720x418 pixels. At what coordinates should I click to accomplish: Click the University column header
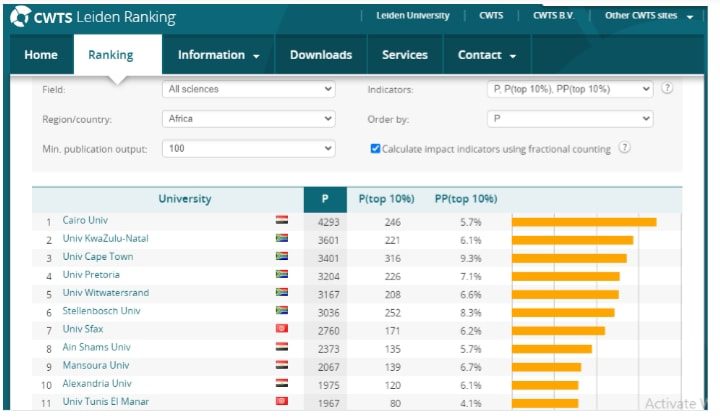tap(185, 199)
